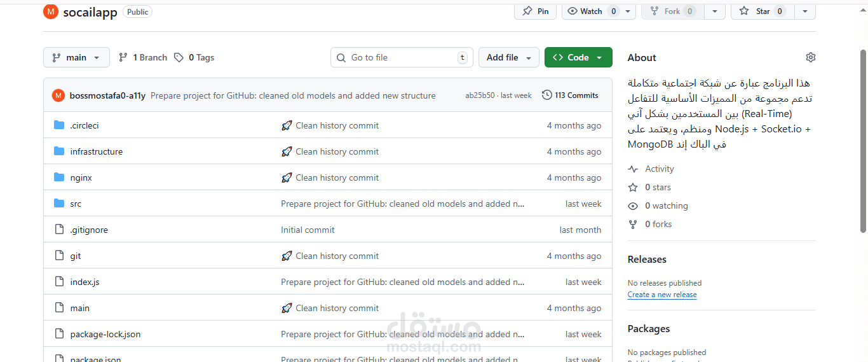The height and width of the screenshot is (362, 868).
Task: Click the git file icon
Action: pyautogui.click(x=59, y=256)
